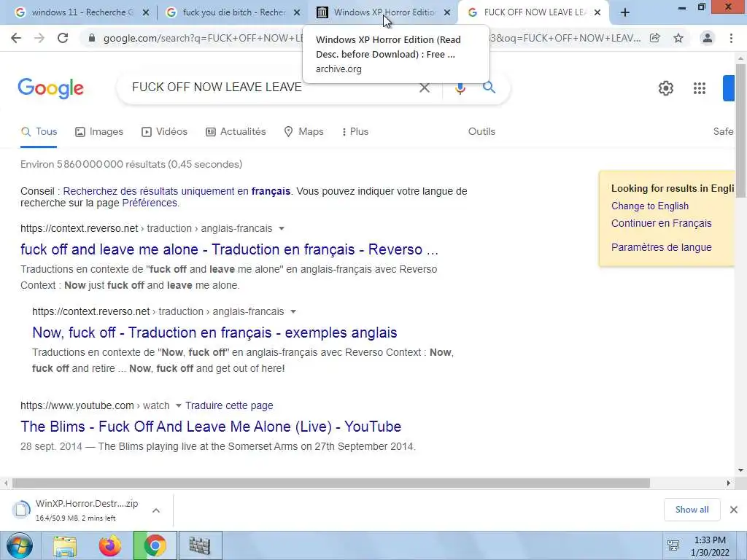Expand second reverso result URL dropdown
The image size is (747, 560).
point(293,311)
